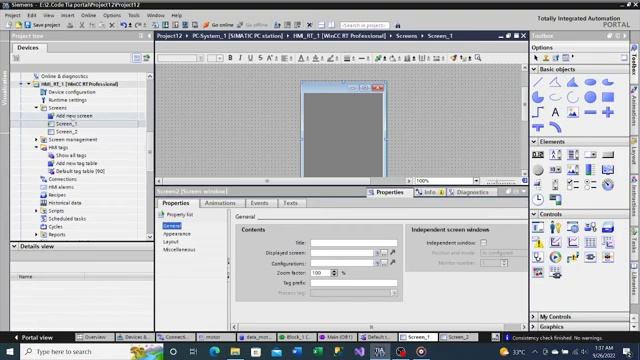Select the filled Circle object in Basic objects

pyautogui.click(x=590, y=97)
